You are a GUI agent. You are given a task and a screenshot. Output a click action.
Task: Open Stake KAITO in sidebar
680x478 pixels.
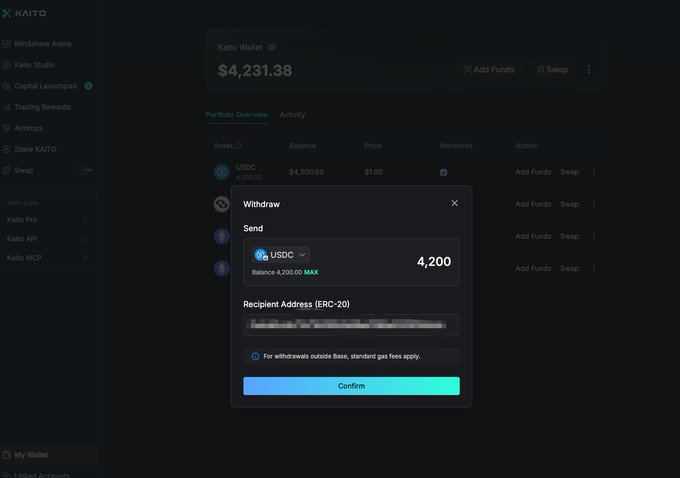click(x=35, y=149)
